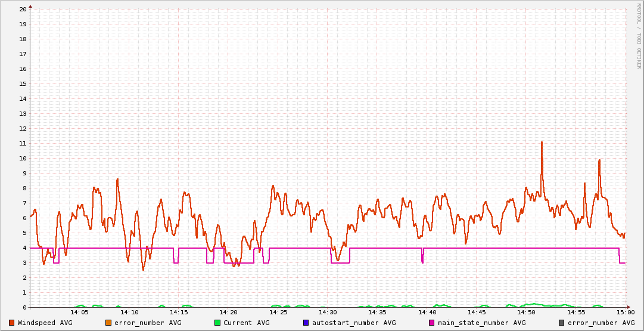Screen dimensions: 644x331
Task: Click the y-axis value 6
Action: click(x=24, y=218)
